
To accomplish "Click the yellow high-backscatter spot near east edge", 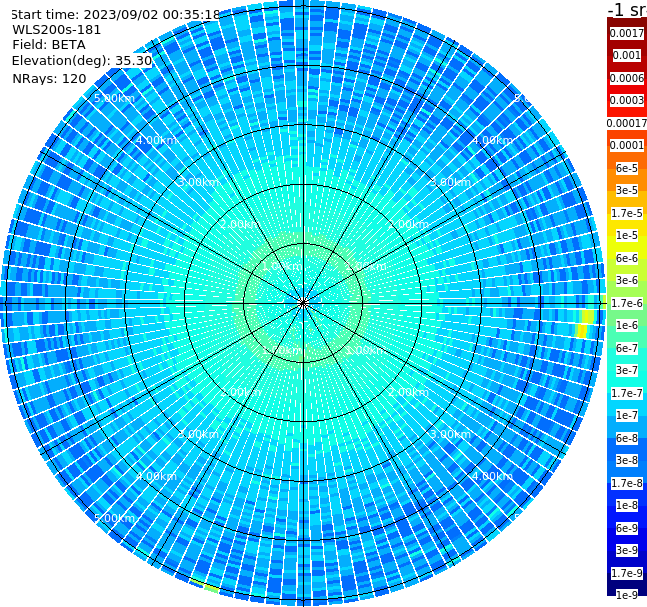I will [x=585, y=324].
